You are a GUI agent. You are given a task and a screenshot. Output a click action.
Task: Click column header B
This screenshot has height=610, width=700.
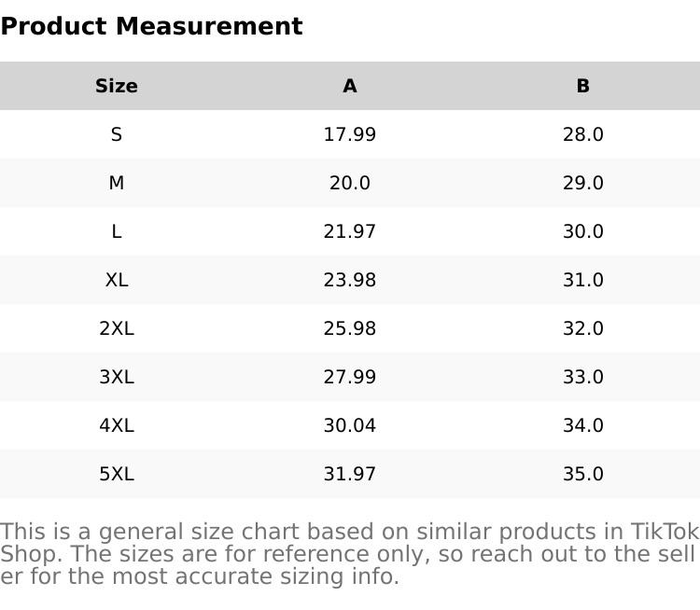(x=583, y=86)
